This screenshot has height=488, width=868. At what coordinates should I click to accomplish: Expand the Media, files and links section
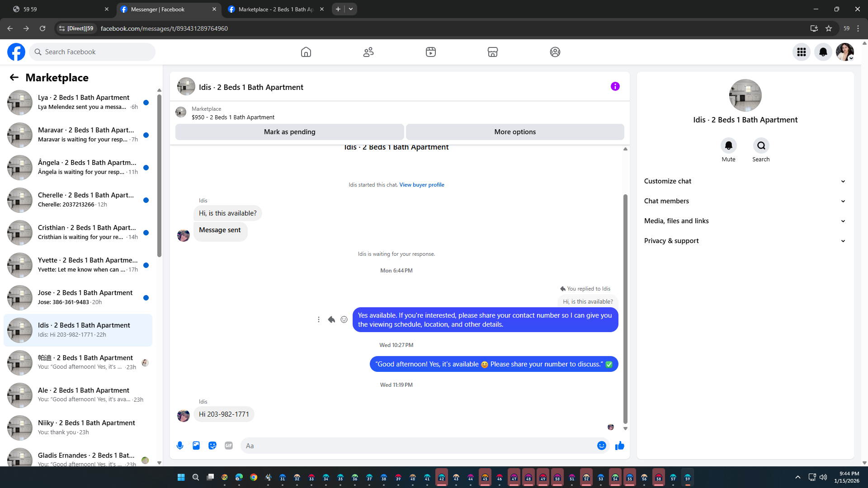point(744,221)
